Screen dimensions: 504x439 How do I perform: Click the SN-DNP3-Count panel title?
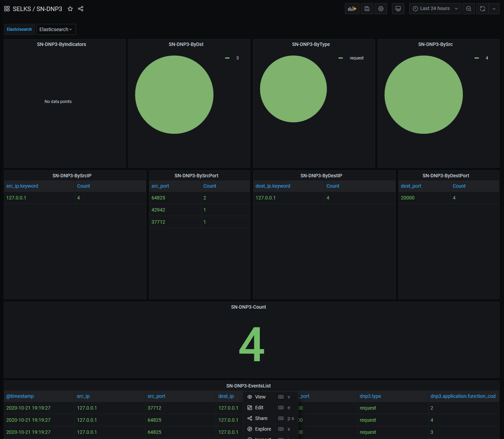pos(248,307)
